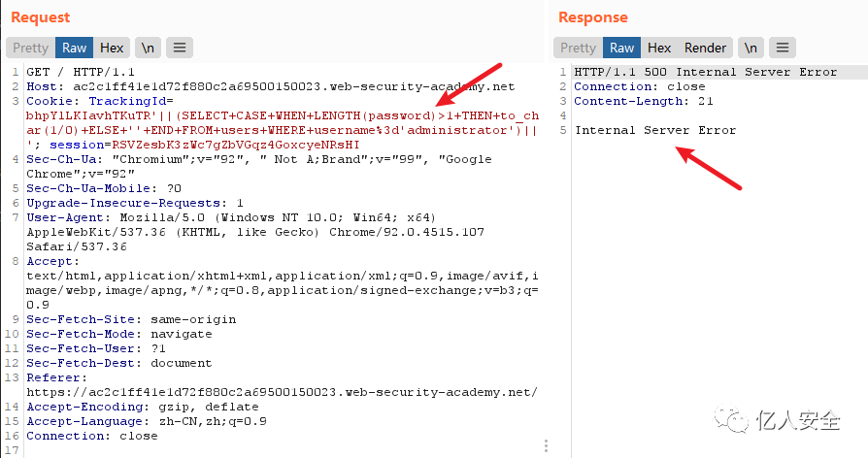Toggle Response \n non-printable characters button
The width and height of the screenshot is (868, 458).
point(751,49)
